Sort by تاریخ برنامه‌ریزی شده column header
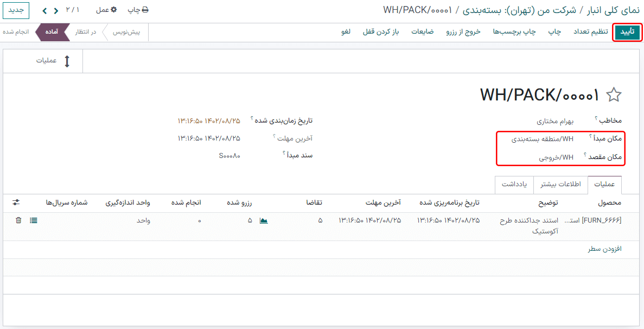The width and height of the screenshot is (644, 329). 449,203
